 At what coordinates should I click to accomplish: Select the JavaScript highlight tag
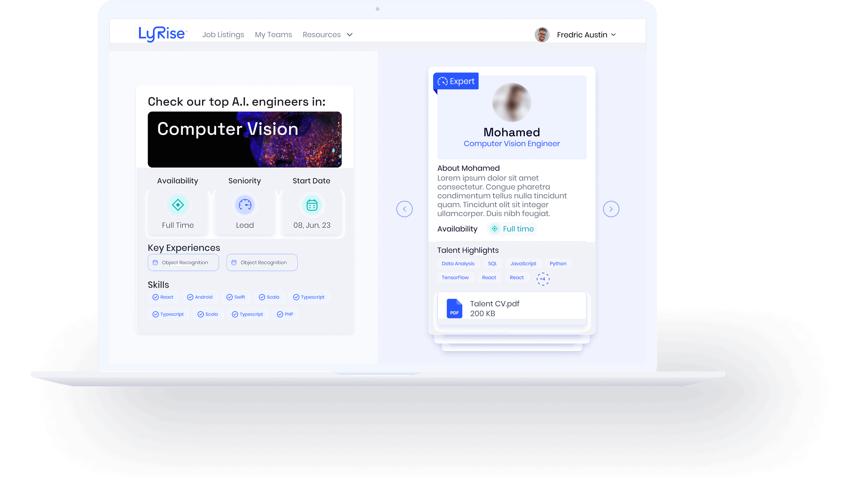(523, 264)
